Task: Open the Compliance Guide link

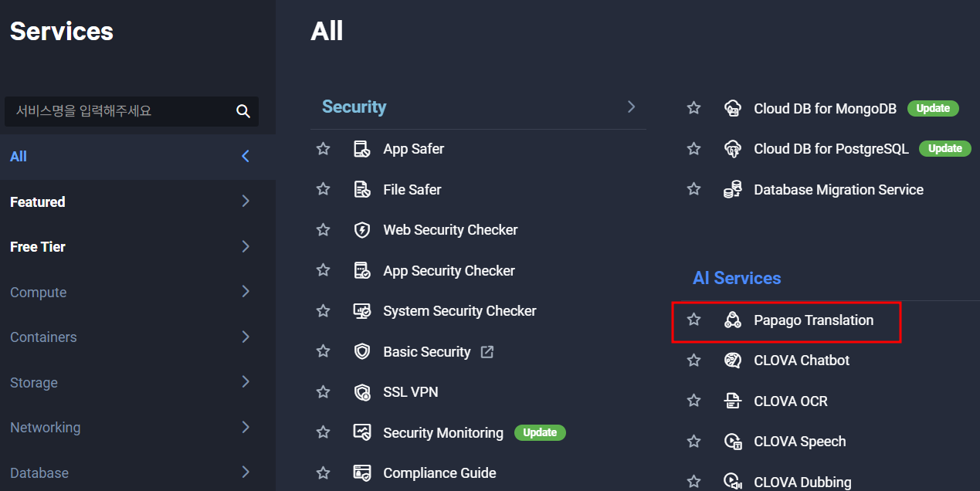Action: tap(439, 473)
